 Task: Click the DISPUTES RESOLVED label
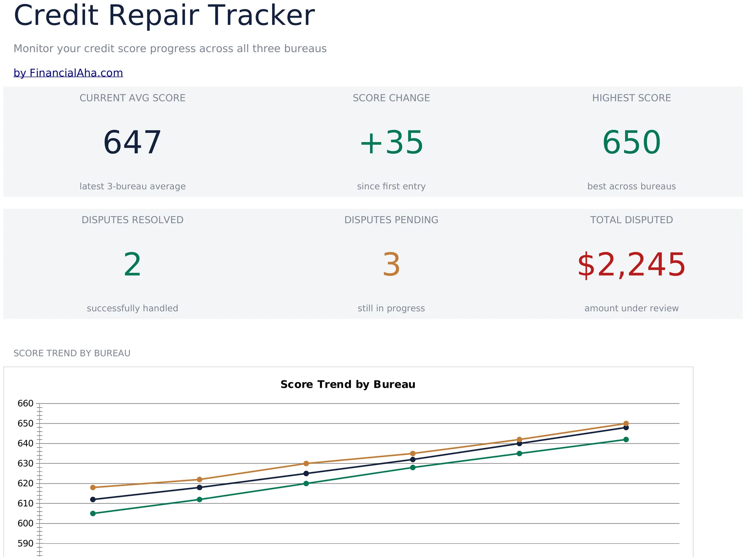click(132, 220)
